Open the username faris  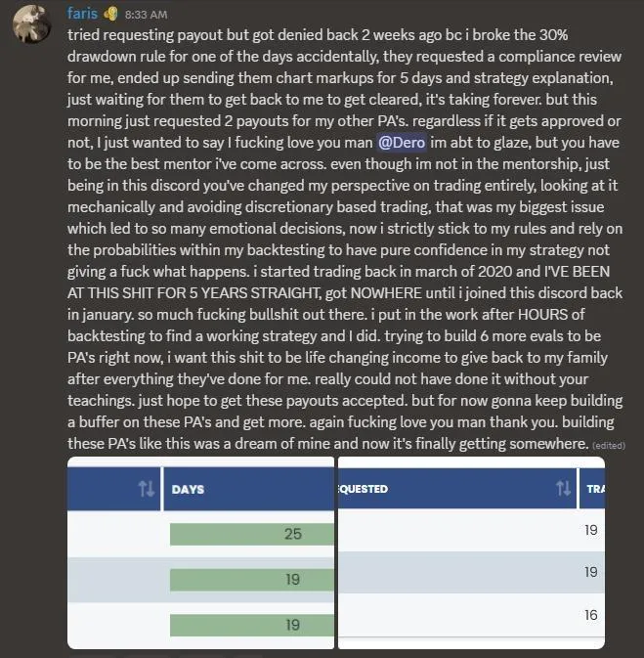(x=82, y=14)
